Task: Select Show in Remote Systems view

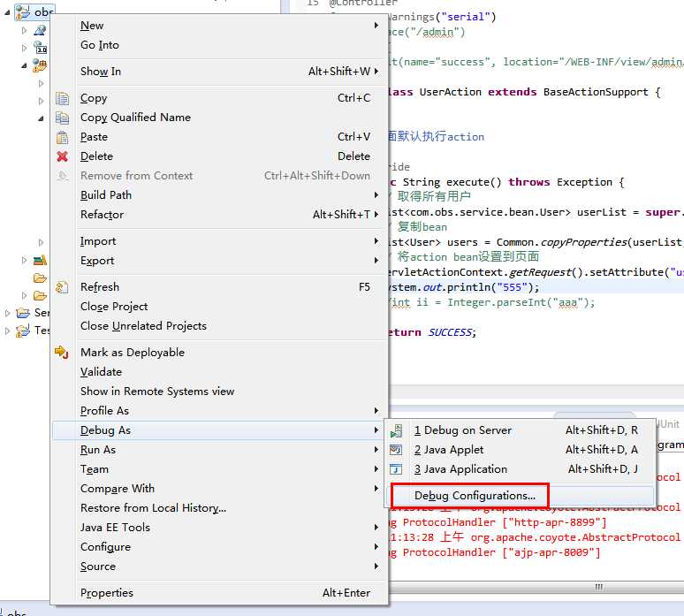Action: pos(219,392)
